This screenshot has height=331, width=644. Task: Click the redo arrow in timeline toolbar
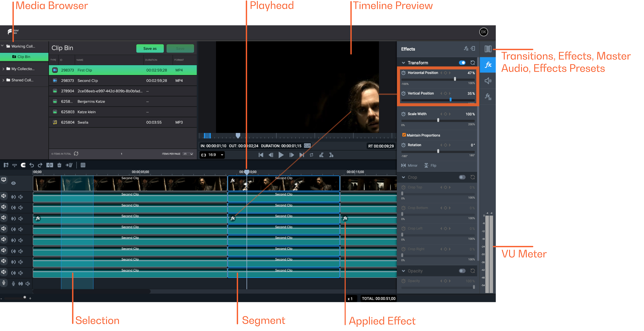[40, 165]
